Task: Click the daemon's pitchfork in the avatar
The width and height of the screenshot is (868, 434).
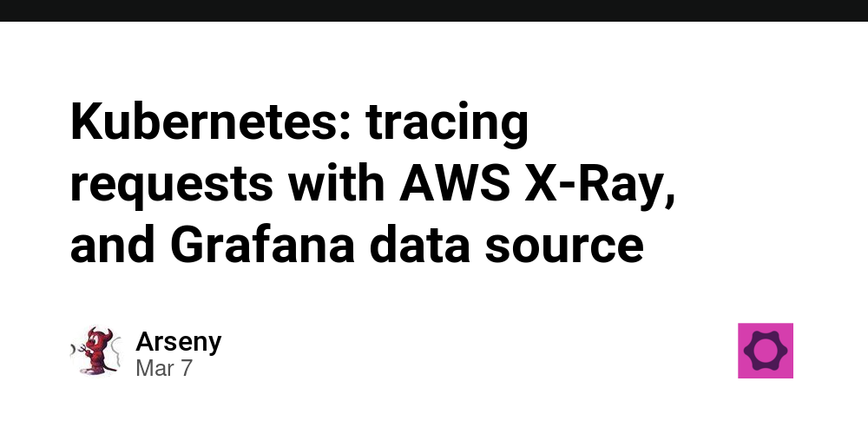Action: 80,349
